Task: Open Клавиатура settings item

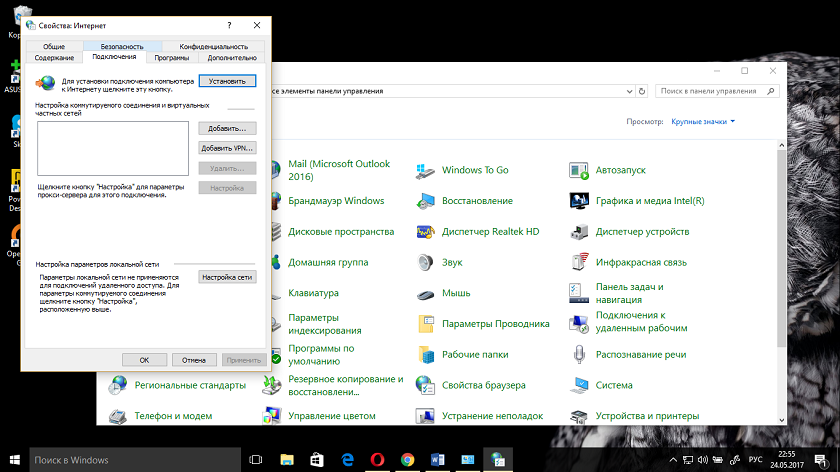Action: [x=313, y=293]
